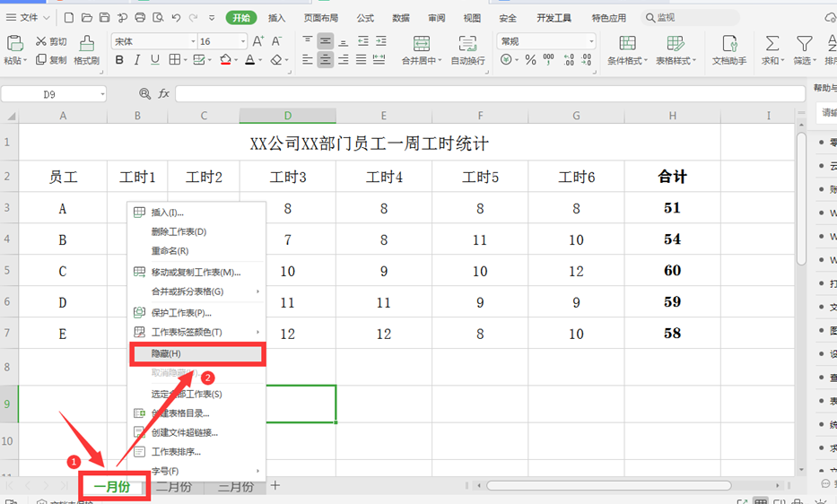The height and width of the screenshot is (504, 837).
Task: Increase font size with A+ icon
Action: pyautogui.click(x=257, y=41)
